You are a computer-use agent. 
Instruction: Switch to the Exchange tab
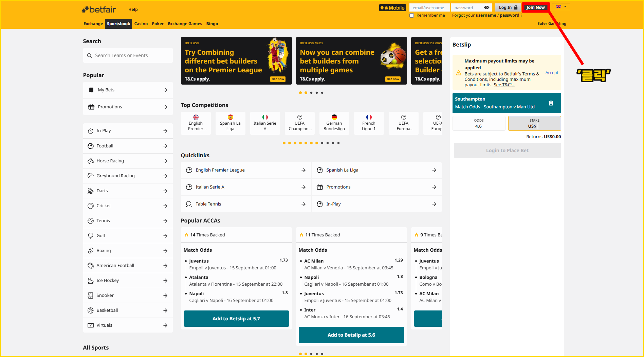[x=93, y=24]
